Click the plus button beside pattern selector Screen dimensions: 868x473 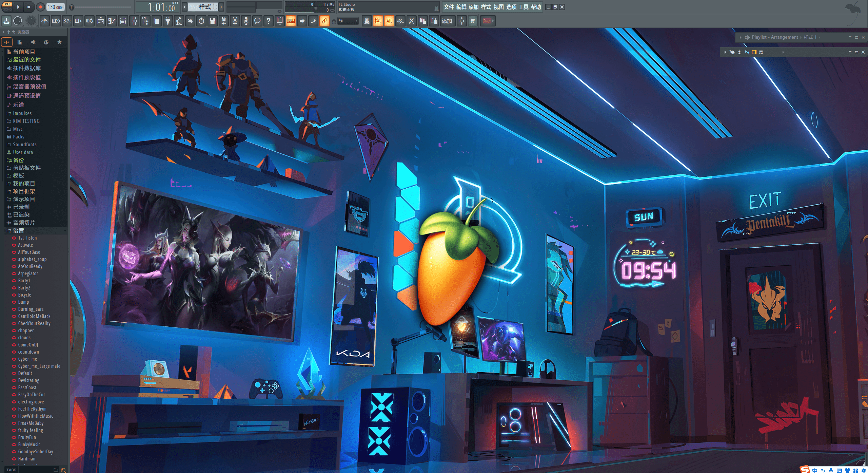coord(221,7)
